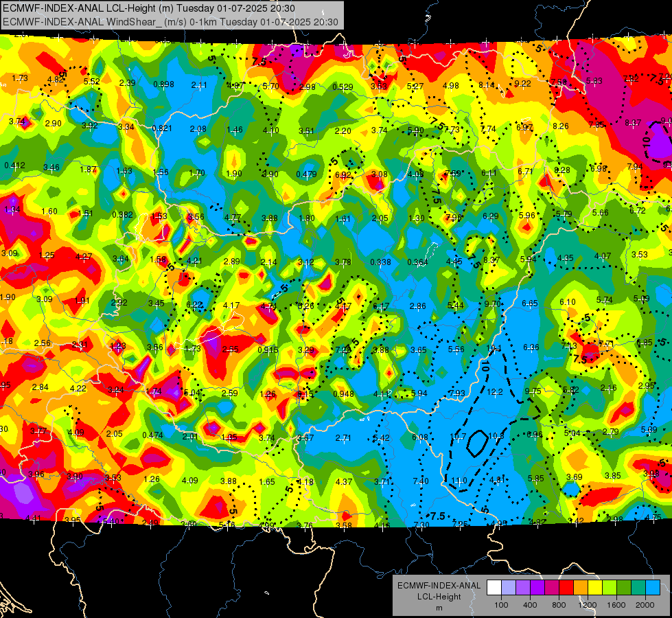This screenshot has width=672, height=618.
Task: Click the 5.52 grid value
Action: [92, 81]
